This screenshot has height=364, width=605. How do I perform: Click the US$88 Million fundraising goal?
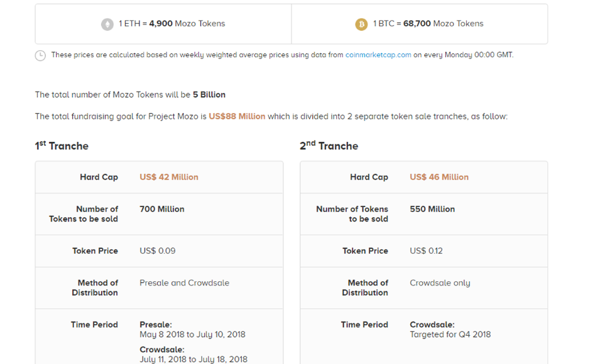tap(237, 116)
